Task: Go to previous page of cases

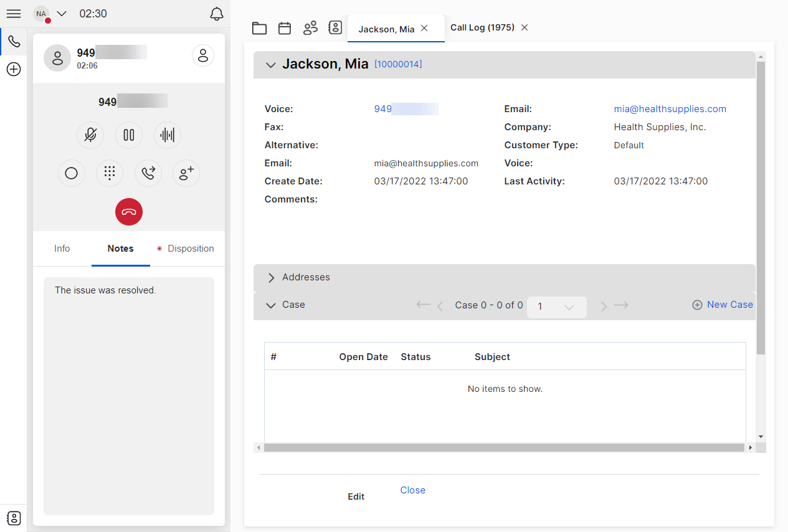Action: click(x=440, y=306)
